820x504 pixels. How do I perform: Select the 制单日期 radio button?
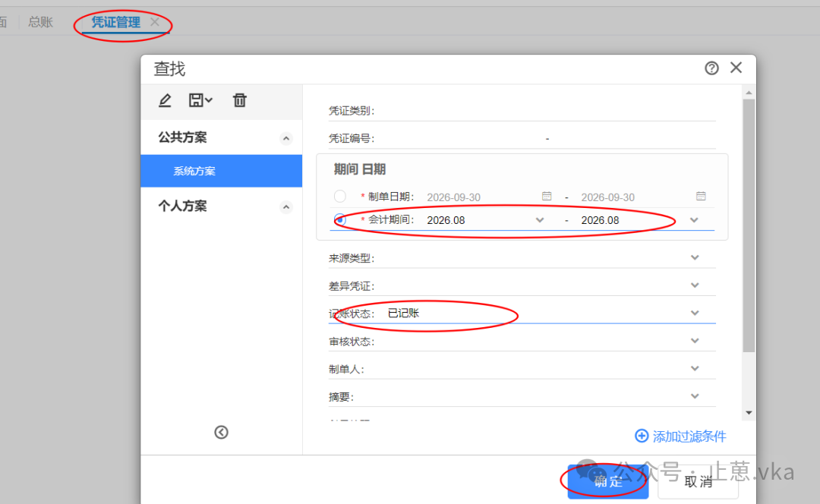tap(340, 196)
